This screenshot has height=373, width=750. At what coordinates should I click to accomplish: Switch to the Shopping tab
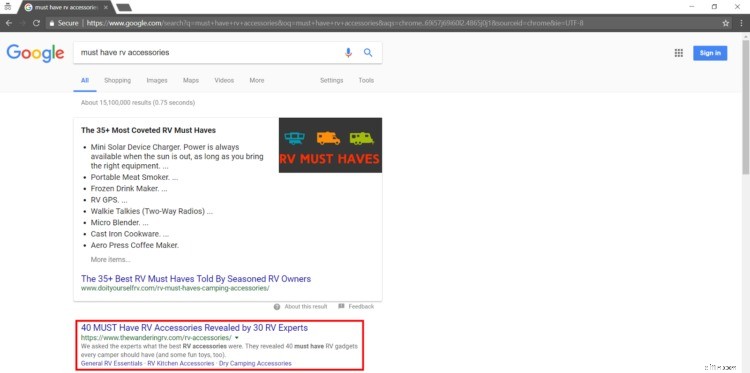(117, 80)
